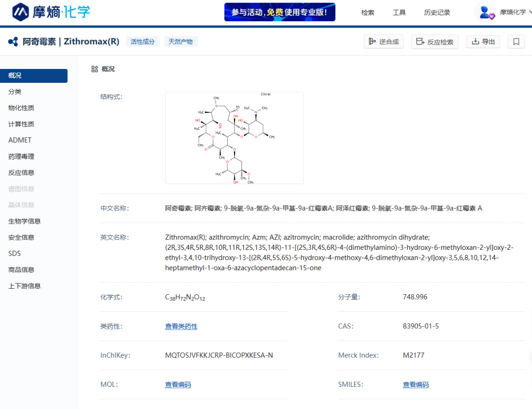Open the 反应检索 reaction search button
This screenshot has height=409, width=532.
(434, 42)
